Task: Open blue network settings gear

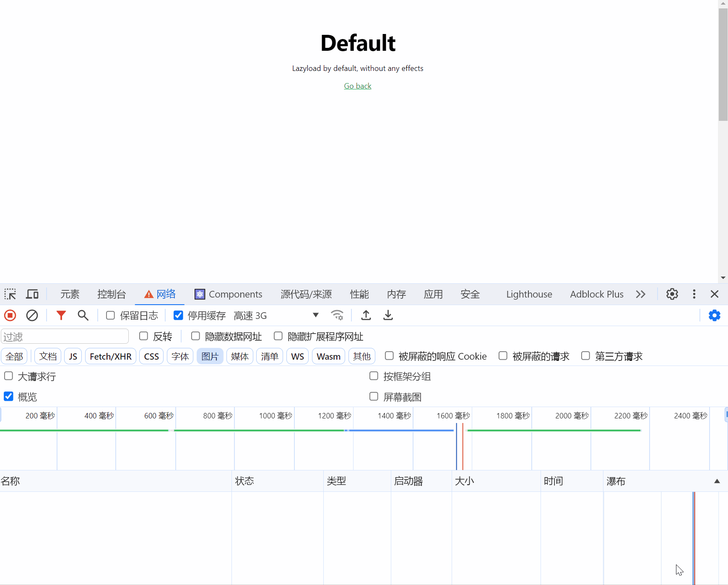Action: pyautogui.click(x=715, y=315)
